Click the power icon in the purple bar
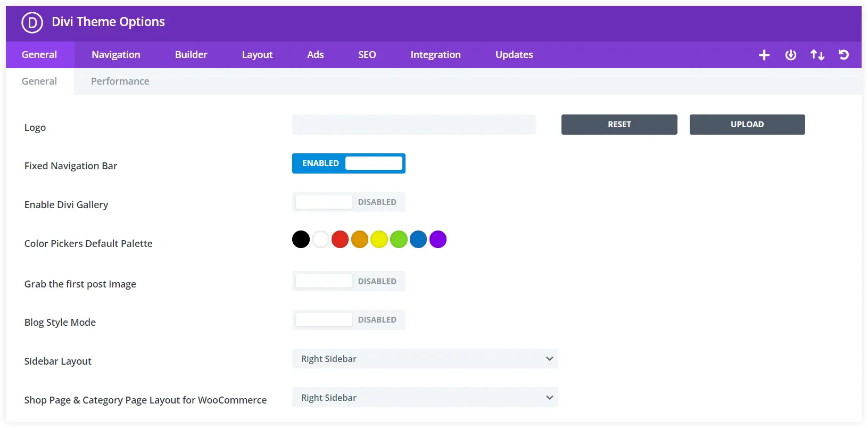The height and width of the screenshot is (428, 868). point(791,55)
